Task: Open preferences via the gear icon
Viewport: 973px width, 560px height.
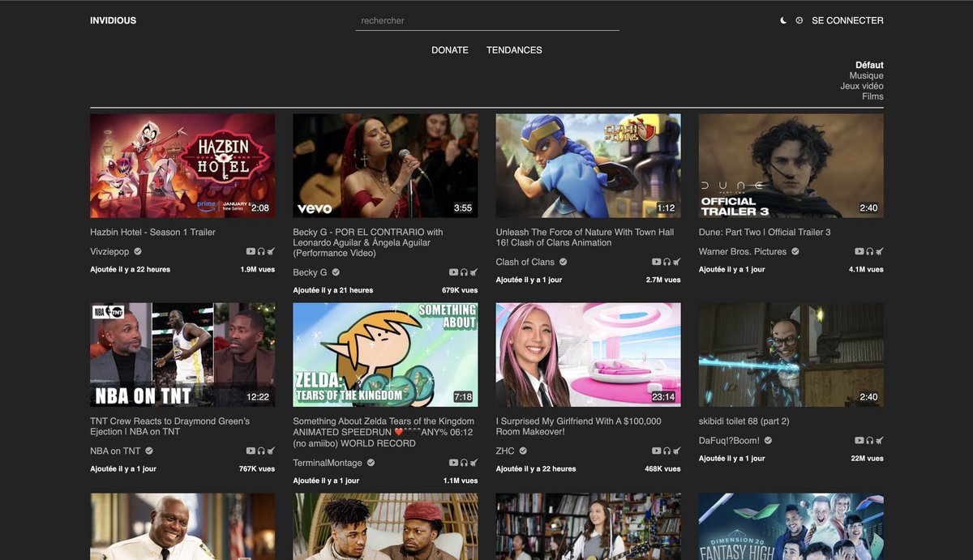Action: pyautogui.click(x=799, y=20)
